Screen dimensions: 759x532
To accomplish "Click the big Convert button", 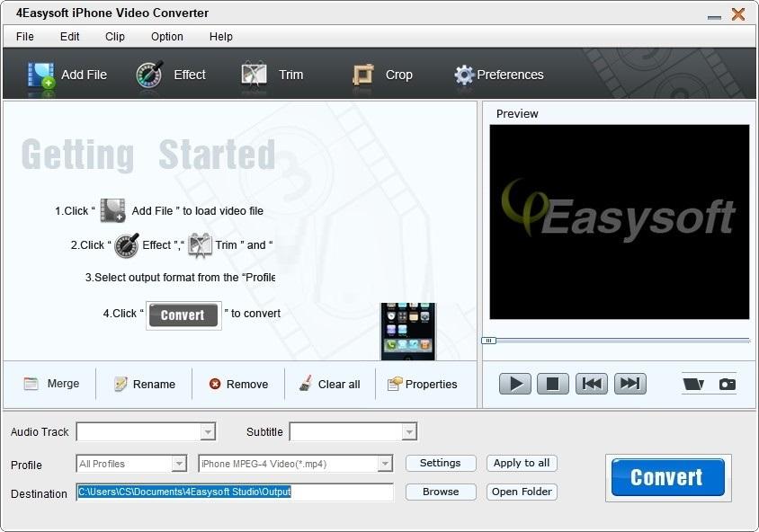I will click(x=667, y=477).
